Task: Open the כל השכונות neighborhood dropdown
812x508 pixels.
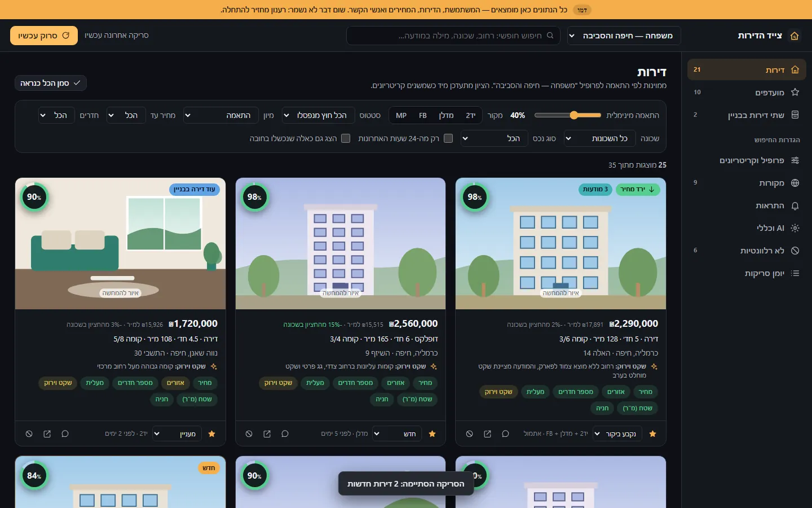Action: click(x=599, y=138)
